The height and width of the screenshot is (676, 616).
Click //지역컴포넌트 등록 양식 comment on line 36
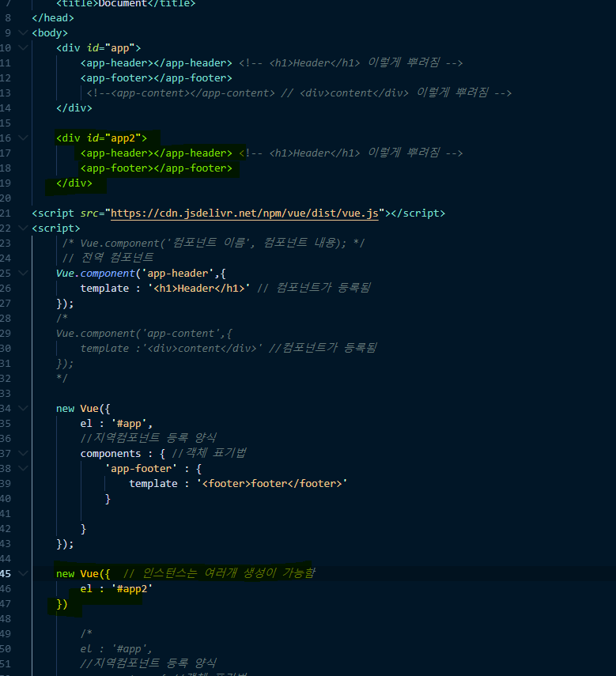click(x=149, y=438)
